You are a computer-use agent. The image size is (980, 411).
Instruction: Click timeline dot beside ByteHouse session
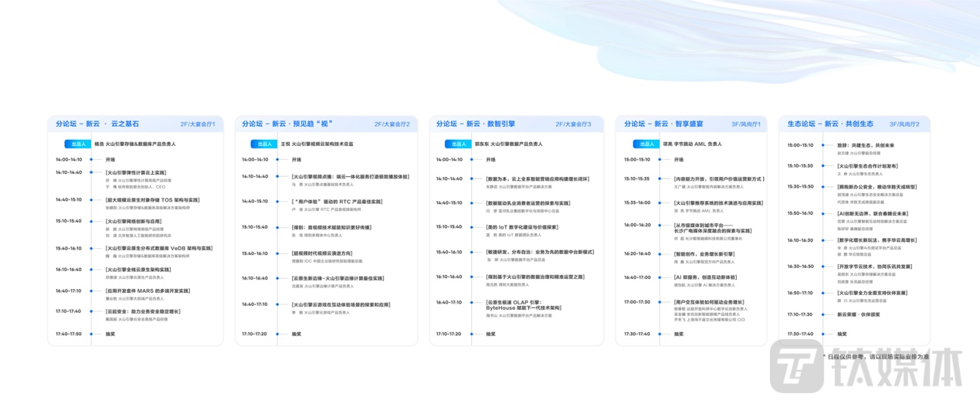(x=472, y=303)
